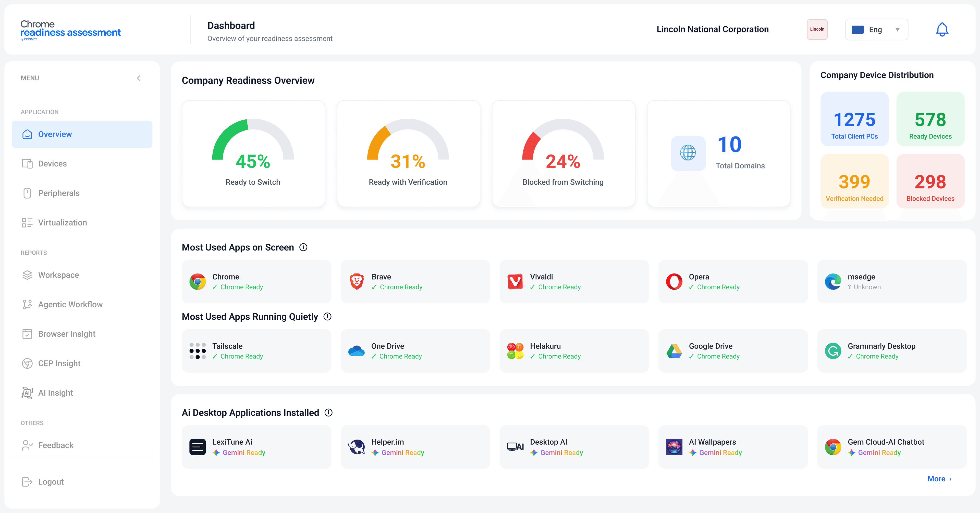Viewport: 980px width, 513px height.
Task: Click the Helakuru app icon
Action: pyautogui.click(x=516, y=351)
